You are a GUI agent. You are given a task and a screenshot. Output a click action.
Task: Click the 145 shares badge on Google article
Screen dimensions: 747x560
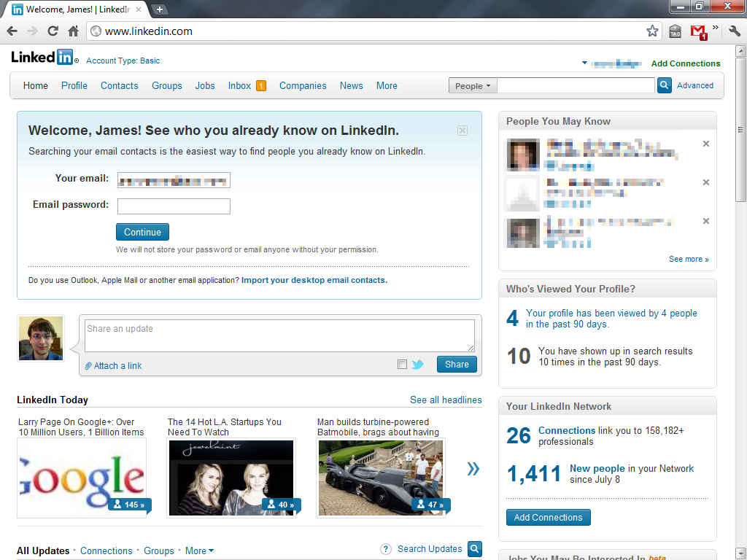[x=130, y=505]
